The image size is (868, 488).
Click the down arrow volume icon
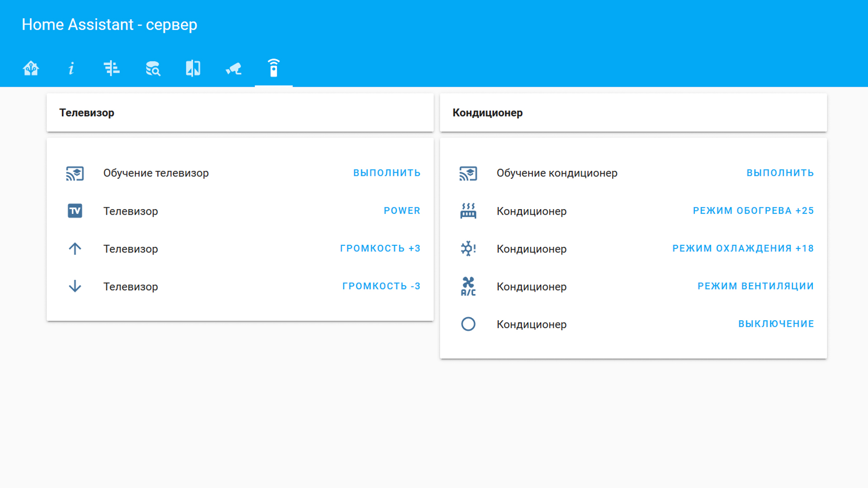75,286
